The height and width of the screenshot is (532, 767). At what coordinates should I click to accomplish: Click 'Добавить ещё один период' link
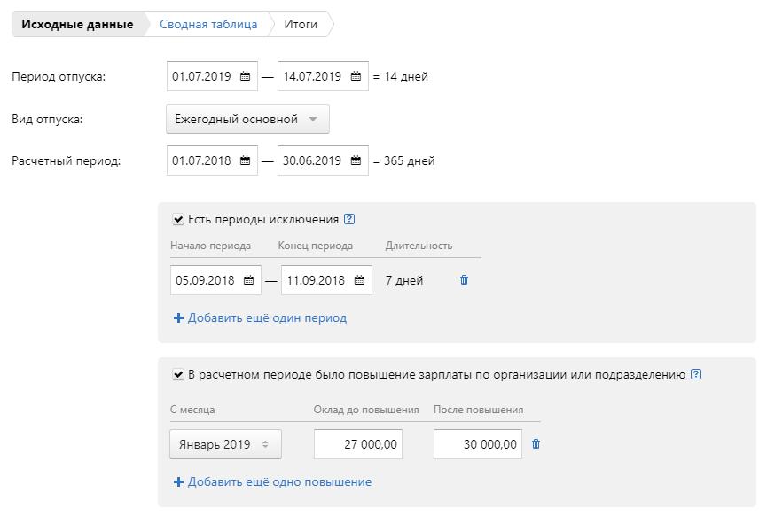(x=267, y=317)
